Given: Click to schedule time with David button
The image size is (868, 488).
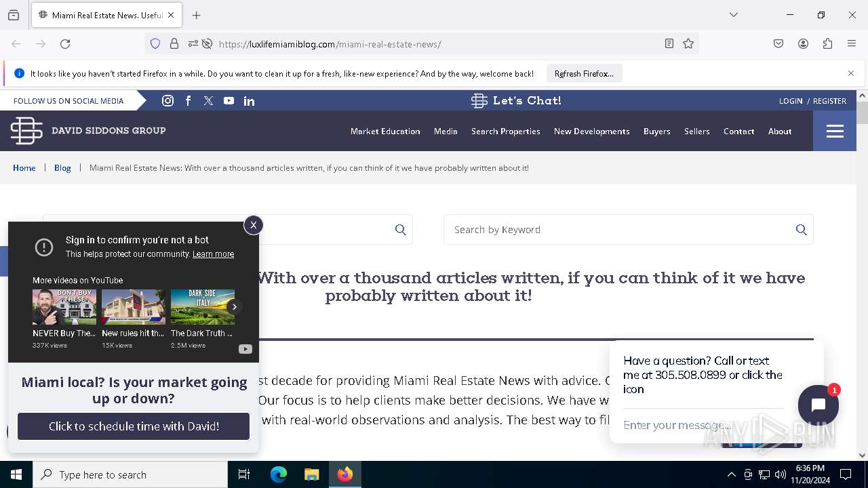Looking at the screenshot, I should (x=134, y=426).
